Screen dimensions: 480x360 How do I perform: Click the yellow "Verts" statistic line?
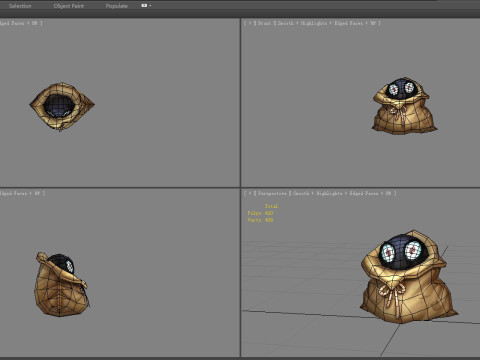coord(260,220)
